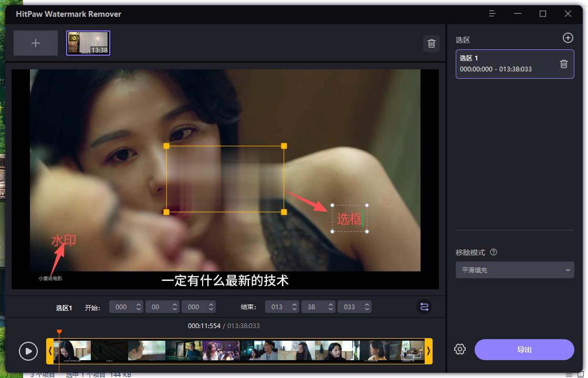The height and width of the screenshot is (378, 588).
Task: Click the orange playhead marker
Action: pos(59,331)
